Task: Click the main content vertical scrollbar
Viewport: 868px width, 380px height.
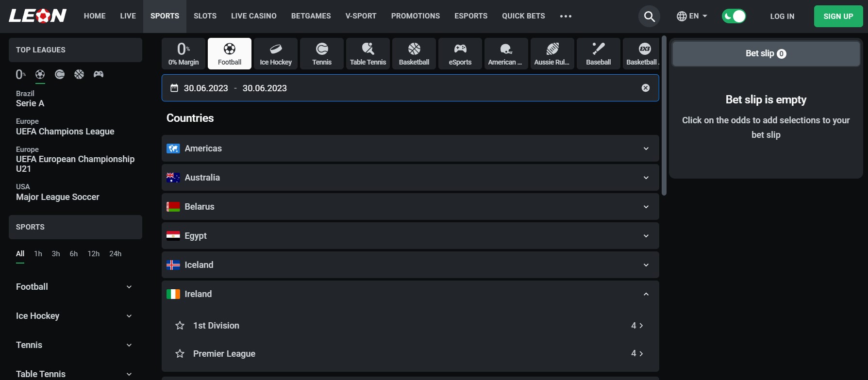Action: click(x=664, y=116)
